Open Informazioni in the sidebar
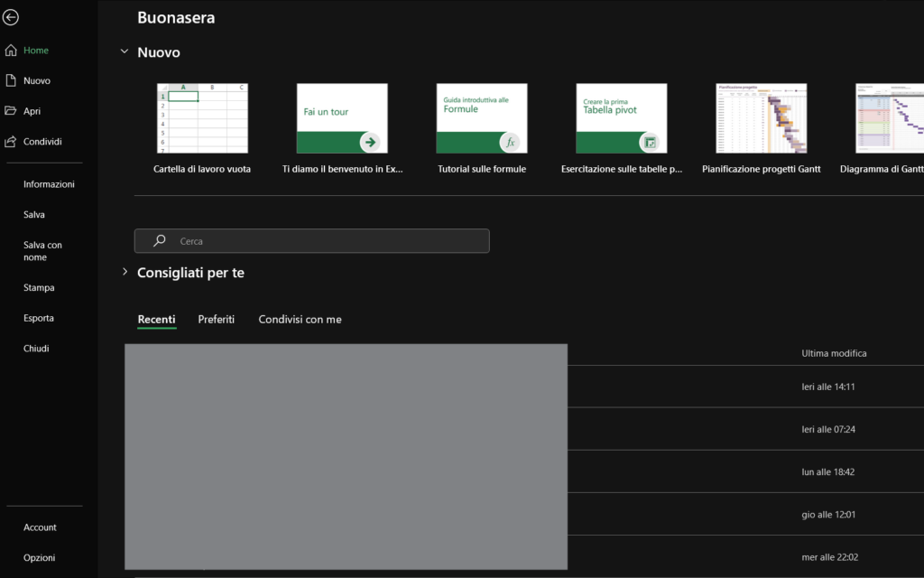This screenshot has width=924, height=578. click(x=49, y=184)
